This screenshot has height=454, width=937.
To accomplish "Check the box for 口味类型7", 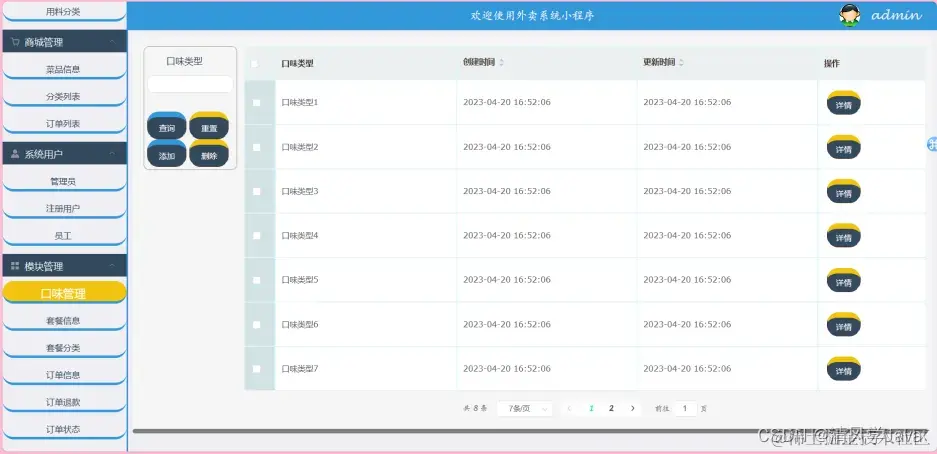I will [256, 369].
